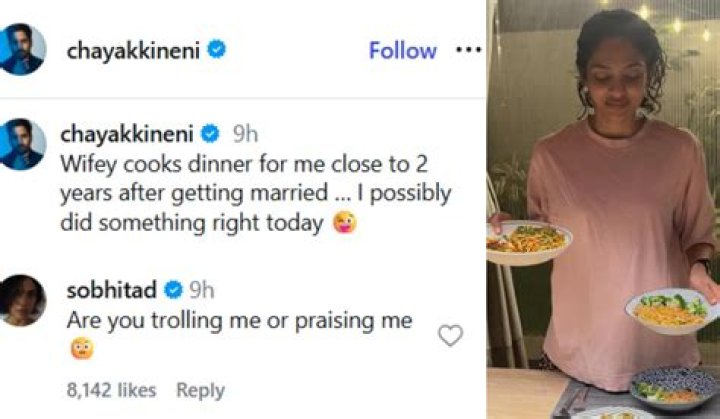Open sobhitad's profile picture avatar

tap(21, 300)
